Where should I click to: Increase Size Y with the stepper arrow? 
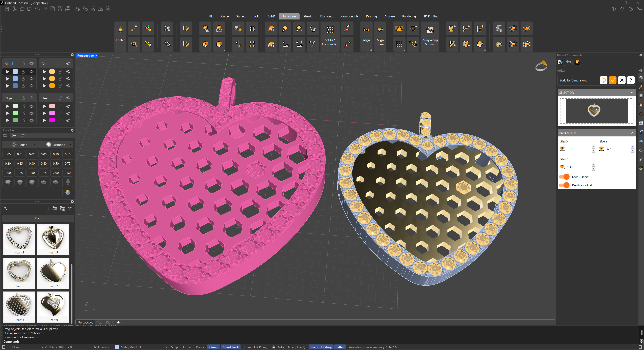tap(632, 147)
